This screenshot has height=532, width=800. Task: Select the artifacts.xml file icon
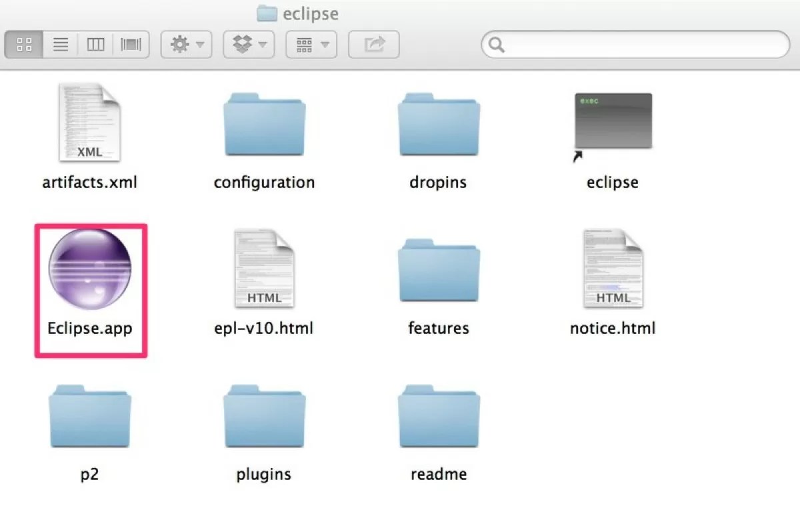[x=89, y=122]
